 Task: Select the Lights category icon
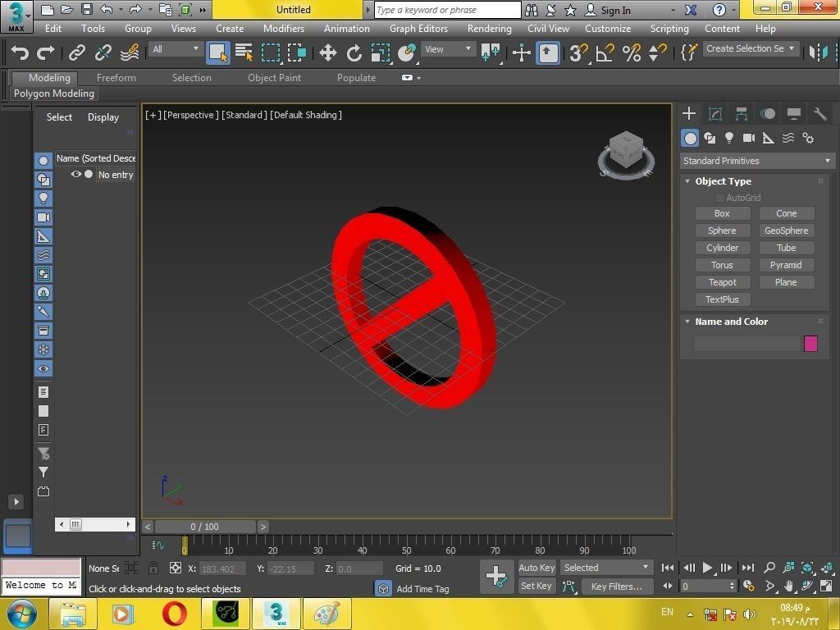click(x=729, y=138)
